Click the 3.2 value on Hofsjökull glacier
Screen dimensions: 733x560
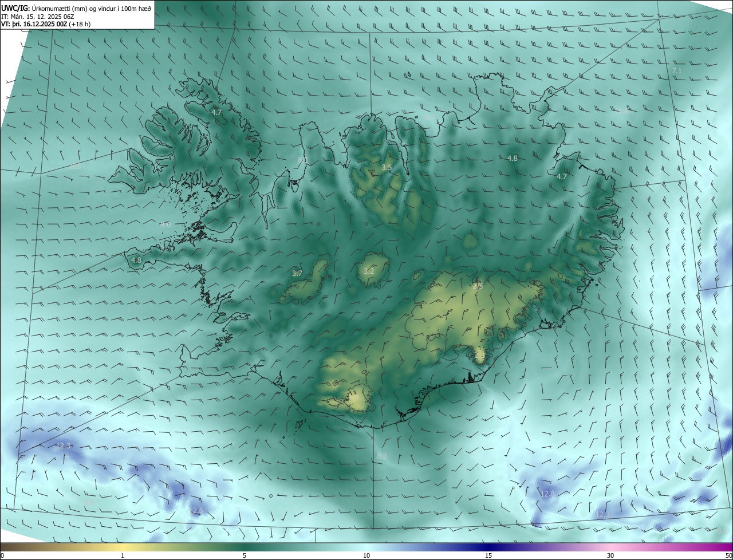tap(369, 271)
